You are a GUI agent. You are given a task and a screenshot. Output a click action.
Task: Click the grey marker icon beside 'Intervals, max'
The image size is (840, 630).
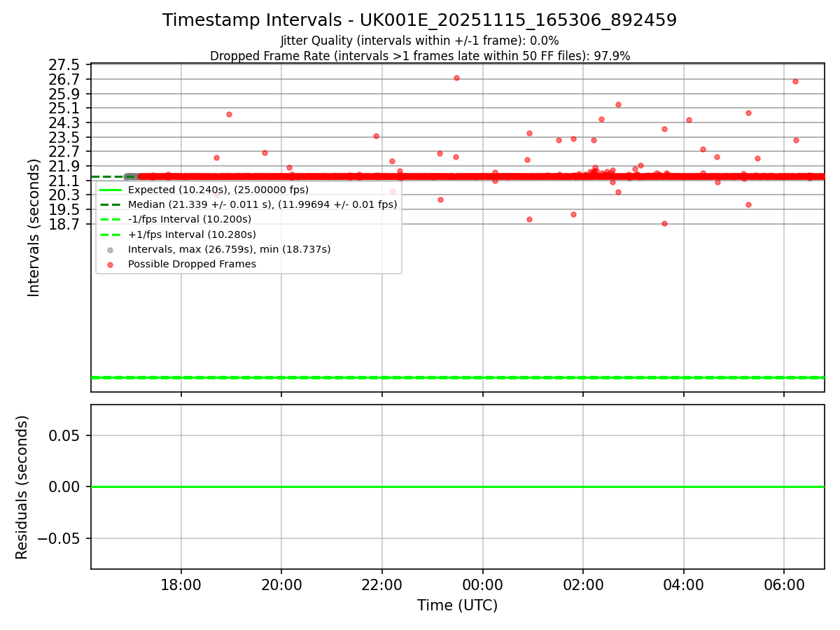coord(110,250)
